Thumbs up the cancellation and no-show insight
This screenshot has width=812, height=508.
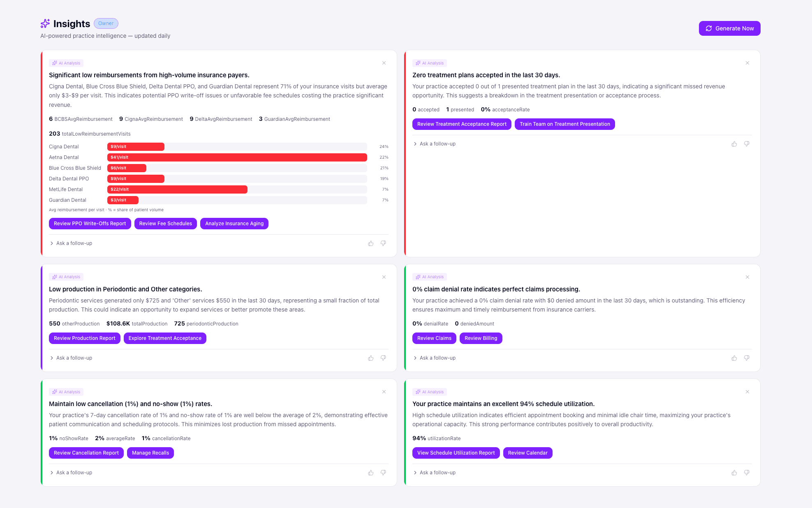tap(371, 473)
